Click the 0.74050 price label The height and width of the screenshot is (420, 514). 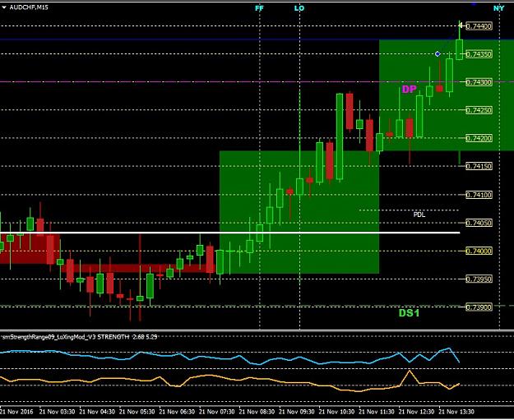[479, 223]
